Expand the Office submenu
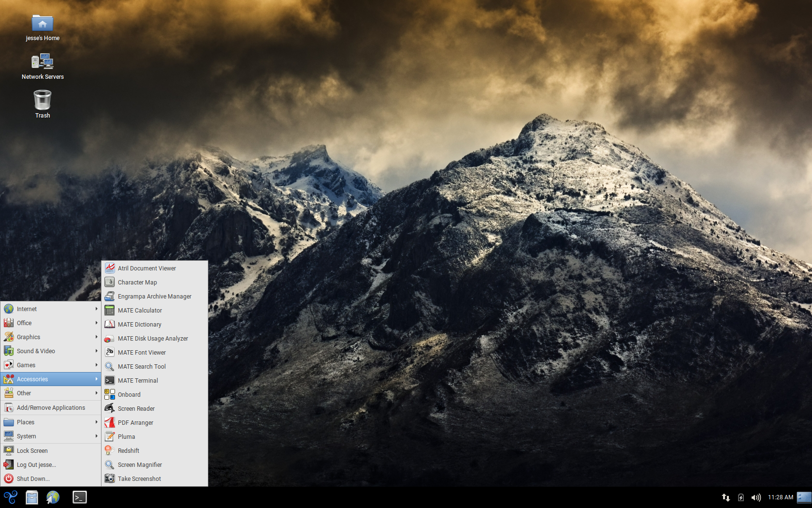Image resolution: width=812 pixels, height=508 pixels. pyautogui.click(x=51, y=323)
